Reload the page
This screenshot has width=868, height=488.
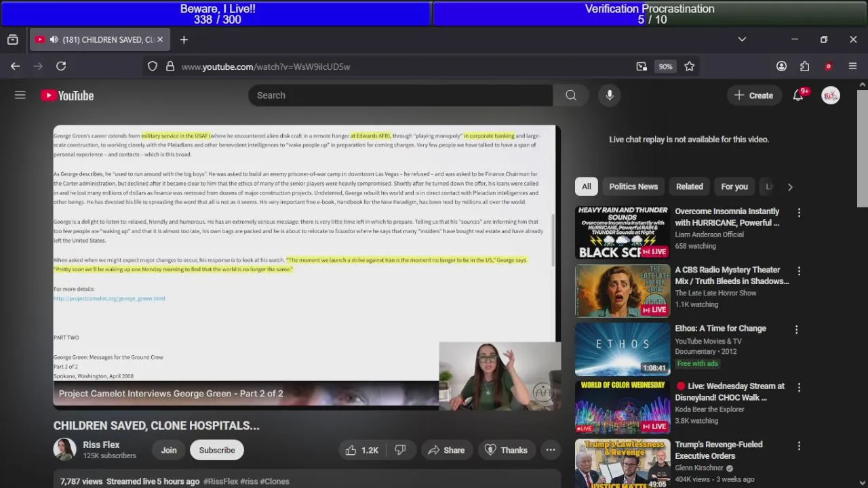coord(61,66)
